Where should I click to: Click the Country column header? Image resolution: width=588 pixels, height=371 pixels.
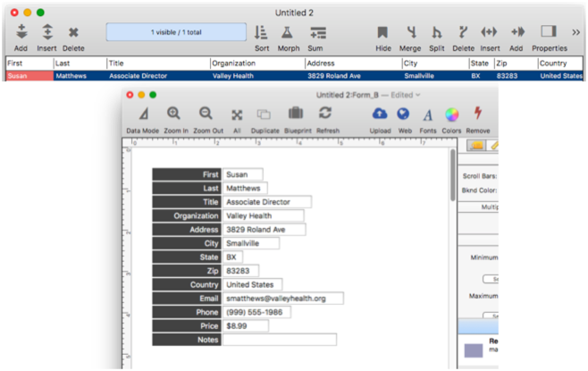pyautogui.click(x=560, y=63)
